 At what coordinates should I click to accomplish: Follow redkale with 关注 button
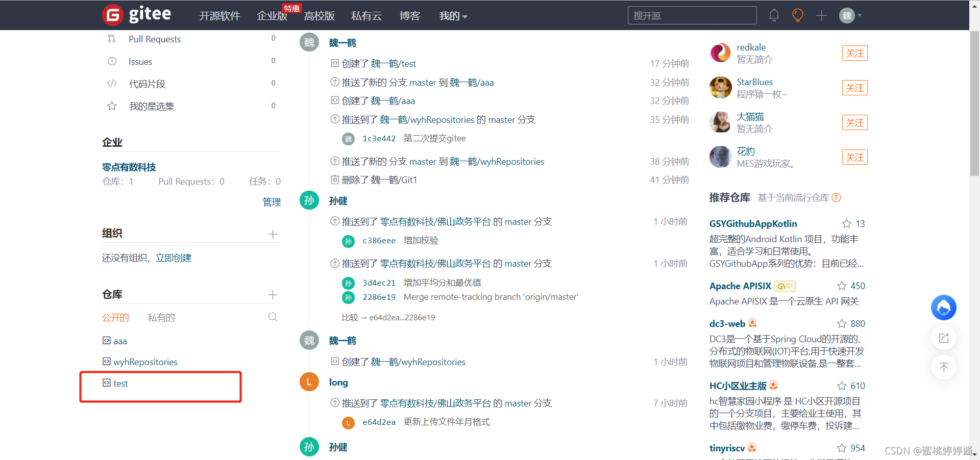click(x=854, y=53)
